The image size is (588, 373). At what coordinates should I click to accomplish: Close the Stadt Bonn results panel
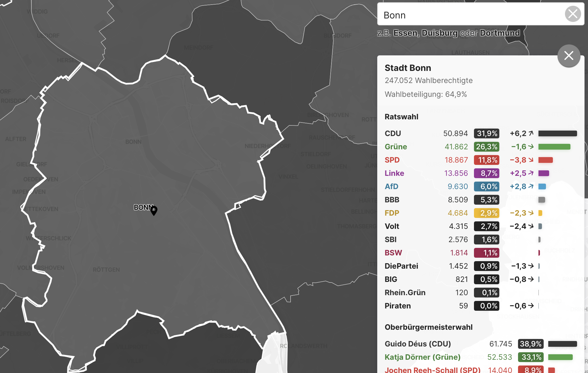(569, 56)
